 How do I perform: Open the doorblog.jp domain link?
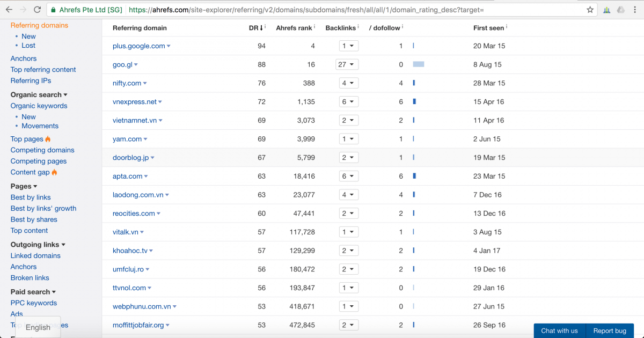coord(131,158)
